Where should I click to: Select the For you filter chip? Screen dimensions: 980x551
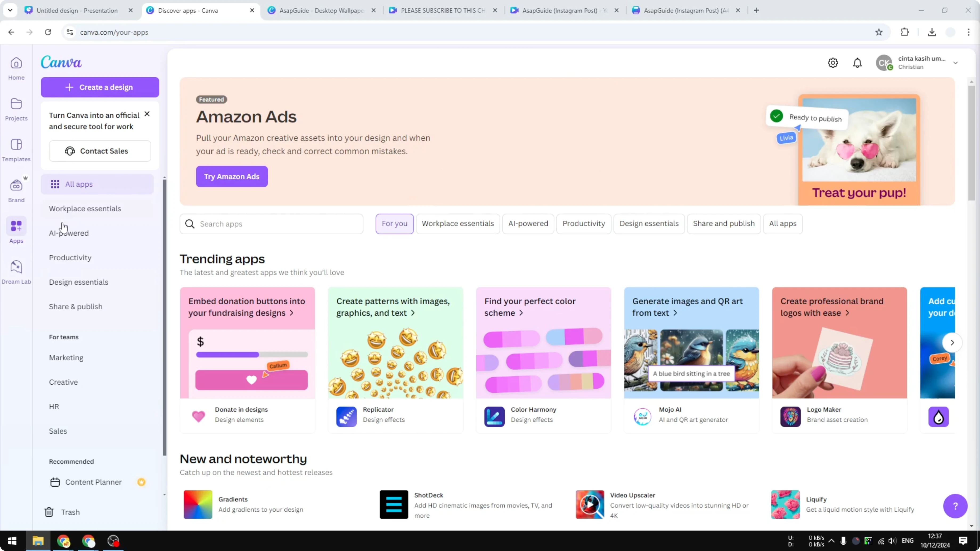click(394, 224)
